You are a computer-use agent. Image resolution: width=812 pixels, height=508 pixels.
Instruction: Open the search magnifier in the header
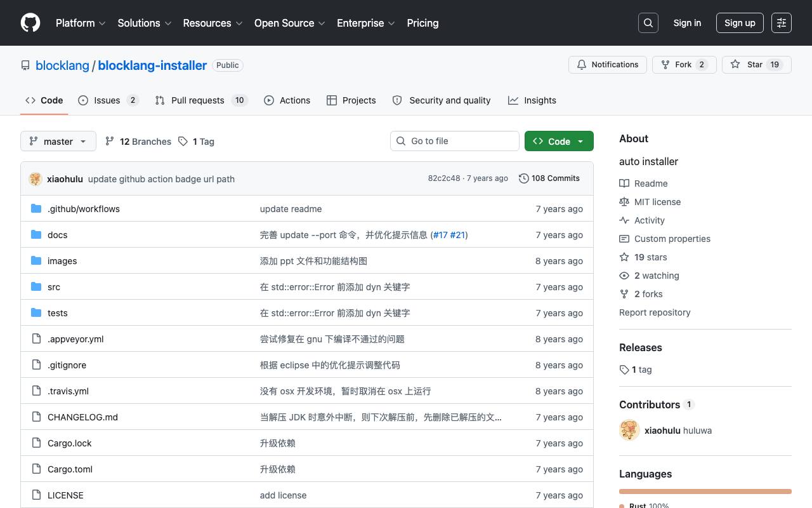point(648,23)
